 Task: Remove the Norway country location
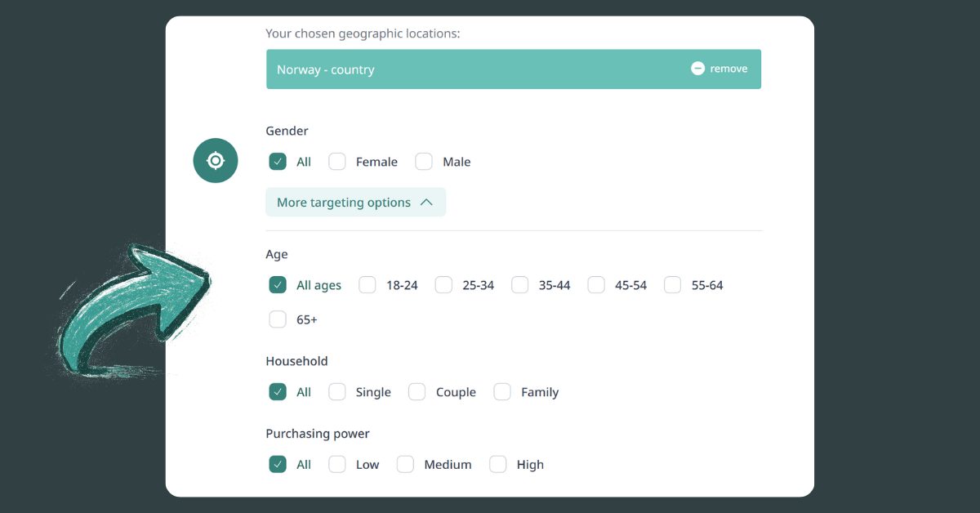[719, 69]
